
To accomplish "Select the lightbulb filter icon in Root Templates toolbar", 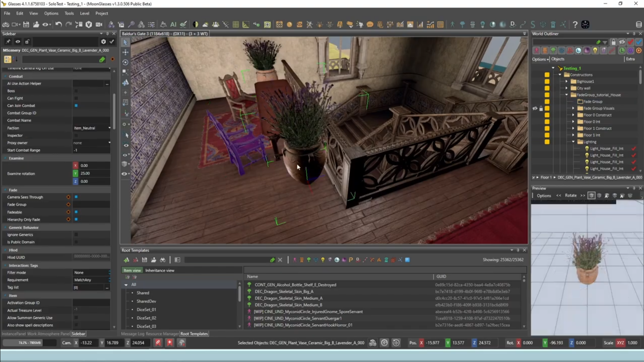I will 323,260.
